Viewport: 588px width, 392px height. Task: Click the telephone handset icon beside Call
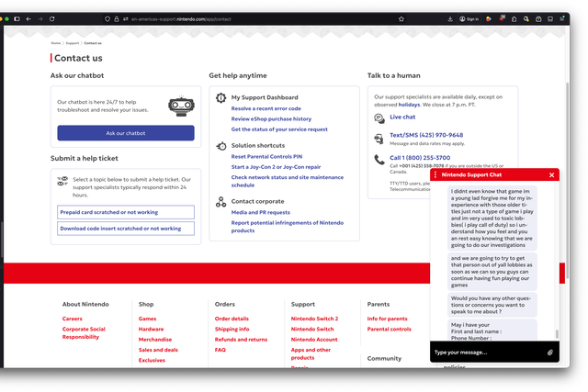coord(379,160)
